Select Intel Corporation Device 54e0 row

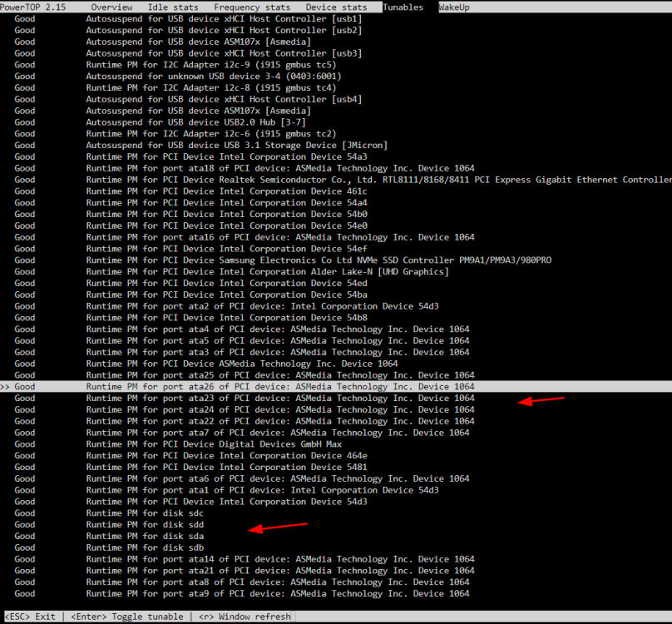336,226
